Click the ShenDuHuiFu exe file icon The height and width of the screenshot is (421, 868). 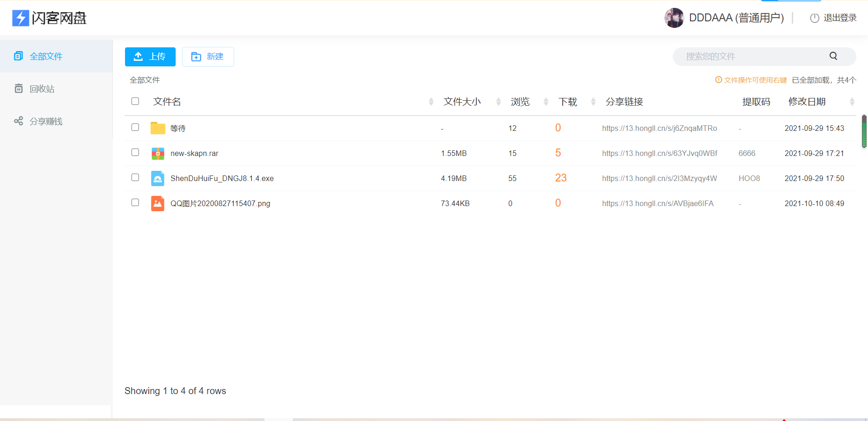(x=158, y=178)
